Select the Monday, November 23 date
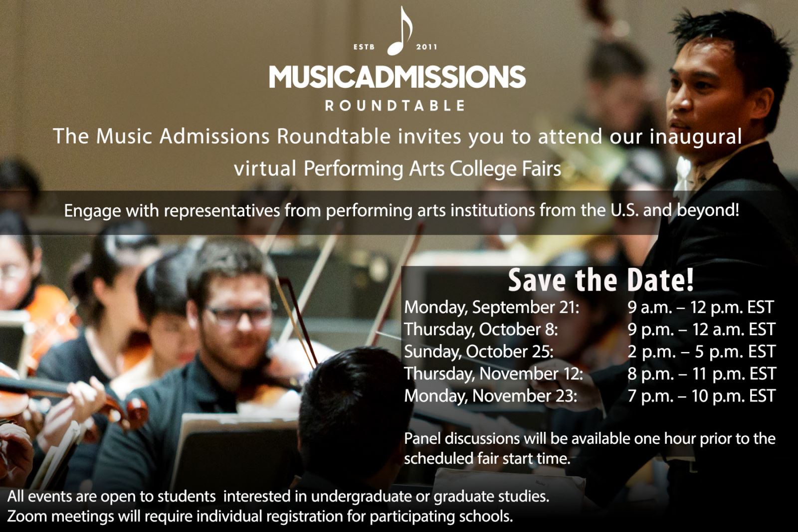Image resolution: width=798 pixels, height=532 pixels. (x=491, y=396)
